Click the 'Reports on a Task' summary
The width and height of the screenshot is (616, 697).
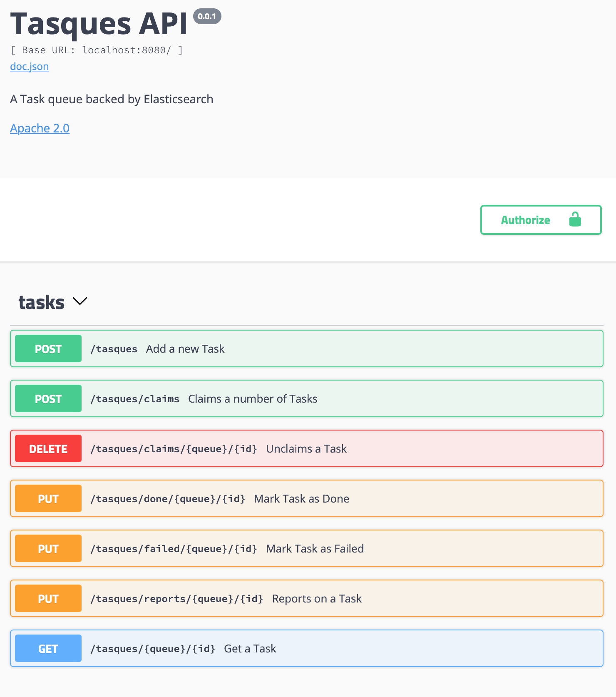[x=317, y=599]
